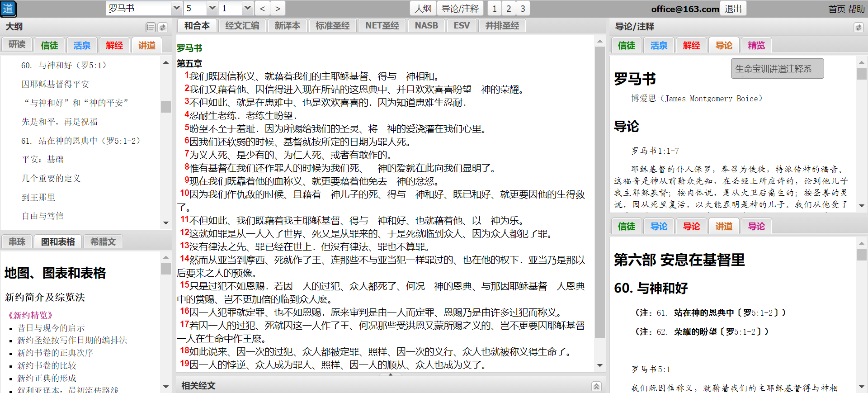
Task: Switch to the 希腊文 tab
Action: (x=103, y=242)
